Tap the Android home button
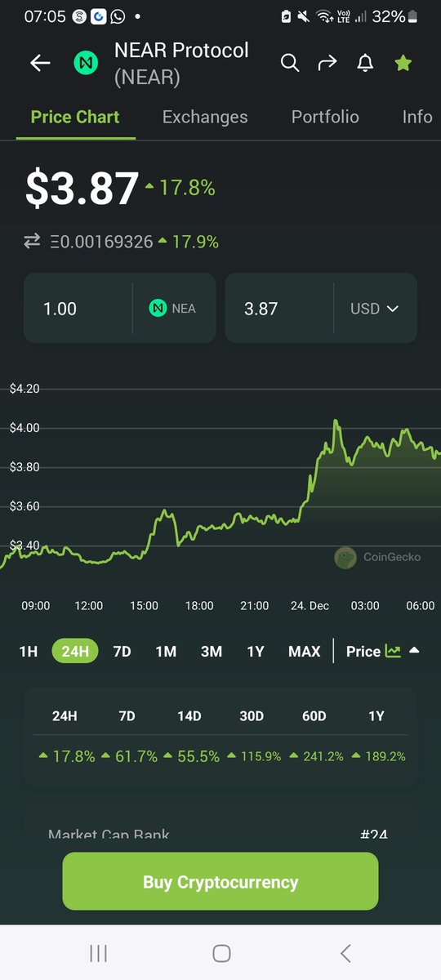This screenshot has width=441, height=980. point(220,953)
